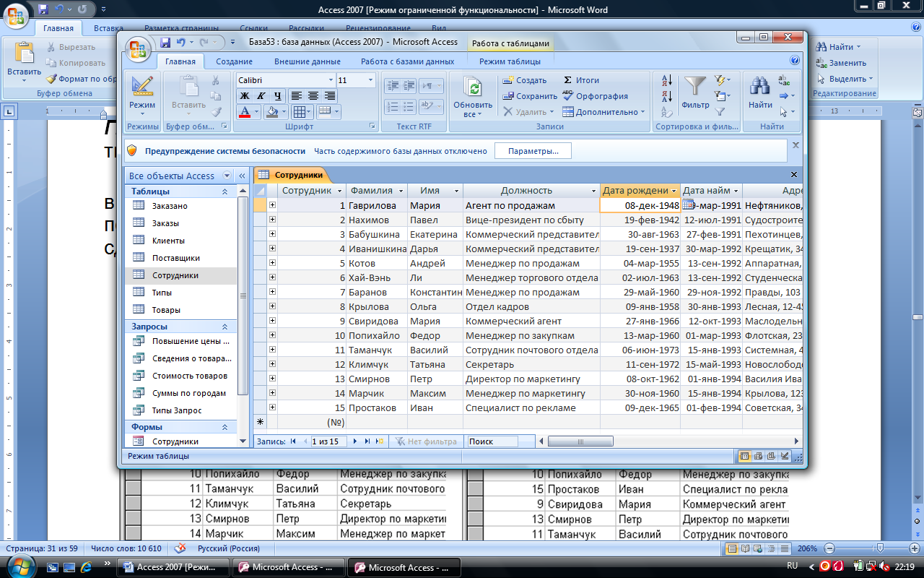Screen dimensions: 924x578
Task: Apply italic К formatting in Access ribbon
Action: click(261, 96)
